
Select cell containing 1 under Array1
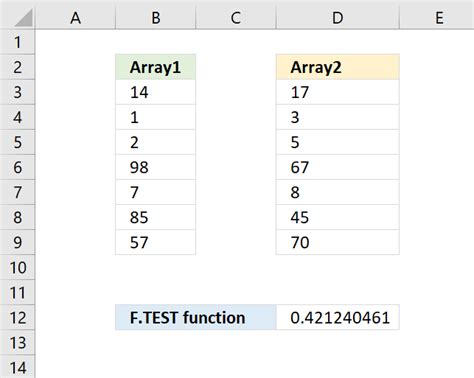pyautogui.click(x=156, y=117)
